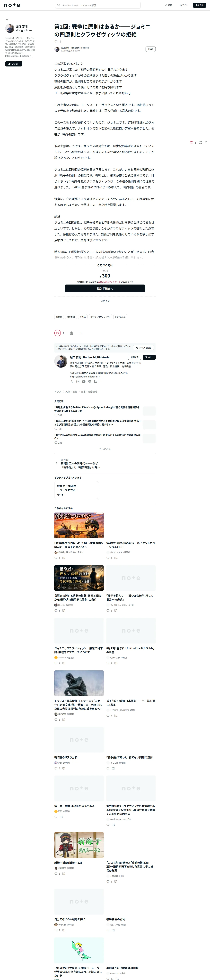Image resolution: width=210 pixels, height=980 pixels.
Task: Open the Amazon Pay info help icon
Action: pos(131,282)
